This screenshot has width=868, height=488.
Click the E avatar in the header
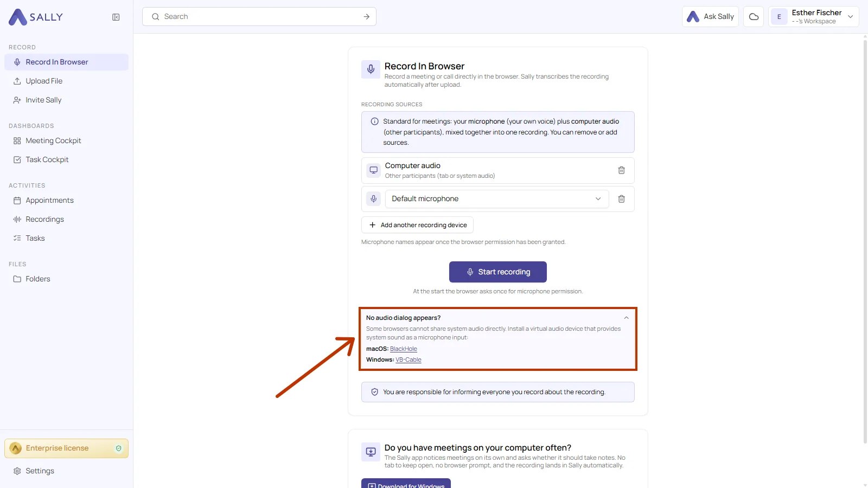point(779,17)
